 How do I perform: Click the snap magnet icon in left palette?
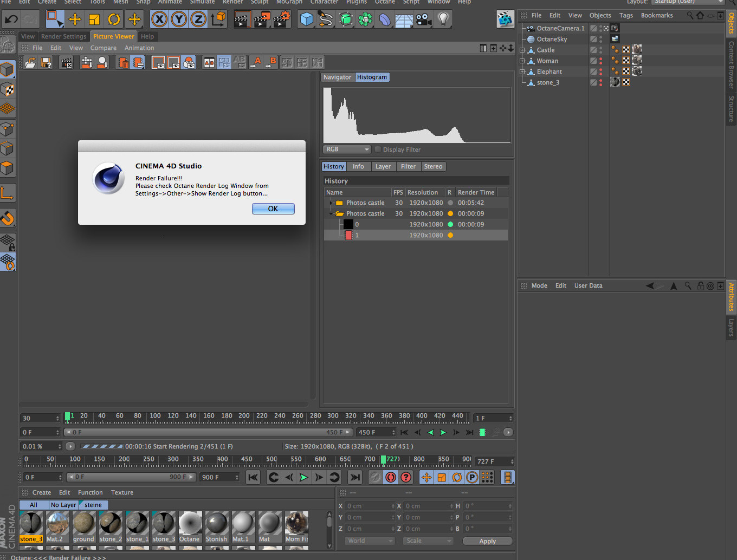tap(8, 218)
